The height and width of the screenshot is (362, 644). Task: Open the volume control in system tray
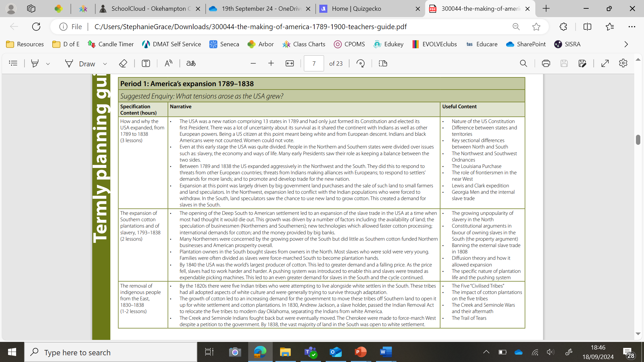tap(550, 352)
